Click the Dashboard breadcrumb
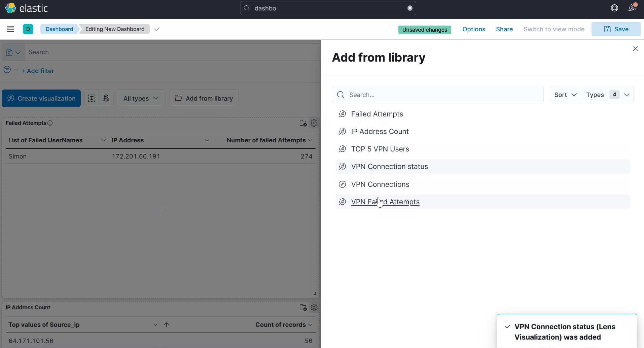This screenshot has width=644, height=348. pos(59,29)
